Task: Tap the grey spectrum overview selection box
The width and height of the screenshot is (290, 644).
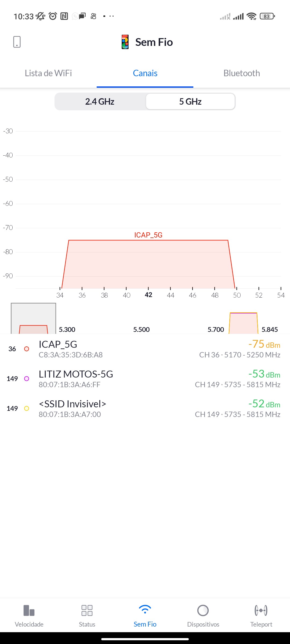Action: point(33,318)
